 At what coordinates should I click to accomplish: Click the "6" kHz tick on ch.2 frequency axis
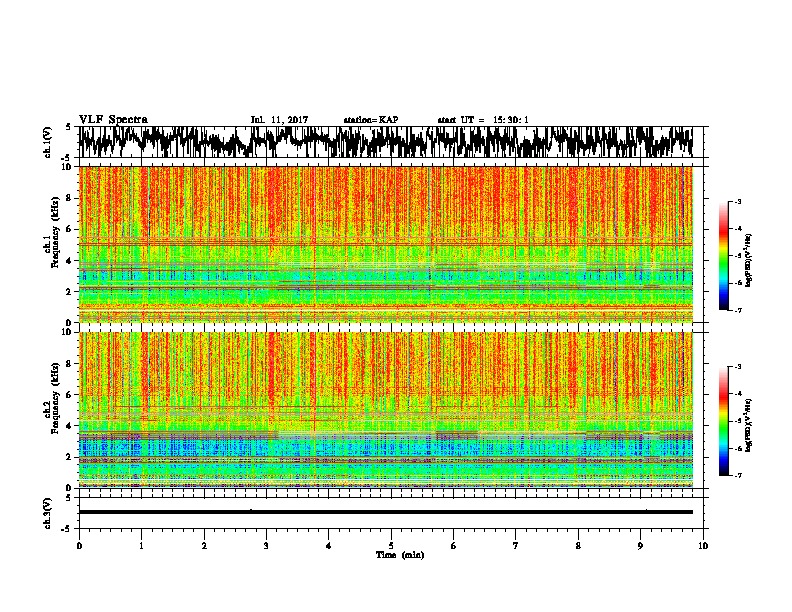pos(70,395)
